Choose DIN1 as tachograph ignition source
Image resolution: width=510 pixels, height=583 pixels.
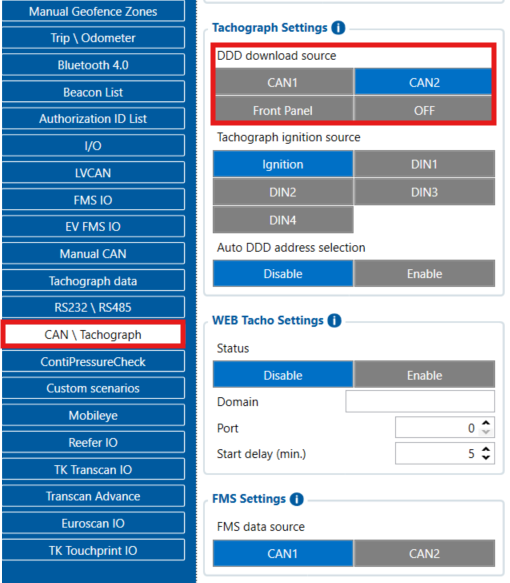click(424, 164)
